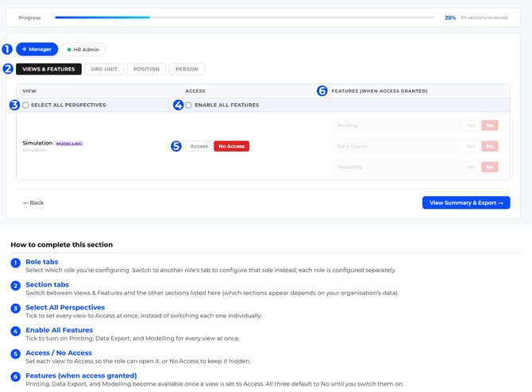Click the 'Features (when access granted)' instruction heading

81,375
